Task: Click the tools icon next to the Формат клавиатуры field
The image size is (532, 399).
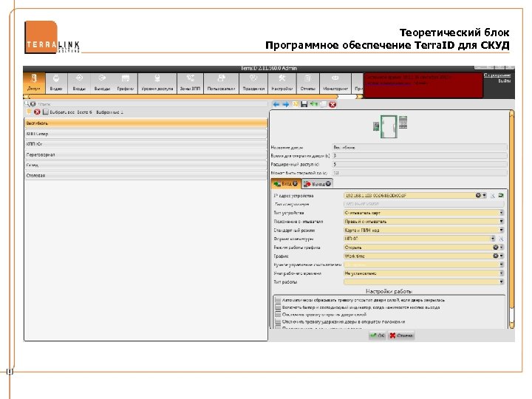Action: tap(501, 239)
